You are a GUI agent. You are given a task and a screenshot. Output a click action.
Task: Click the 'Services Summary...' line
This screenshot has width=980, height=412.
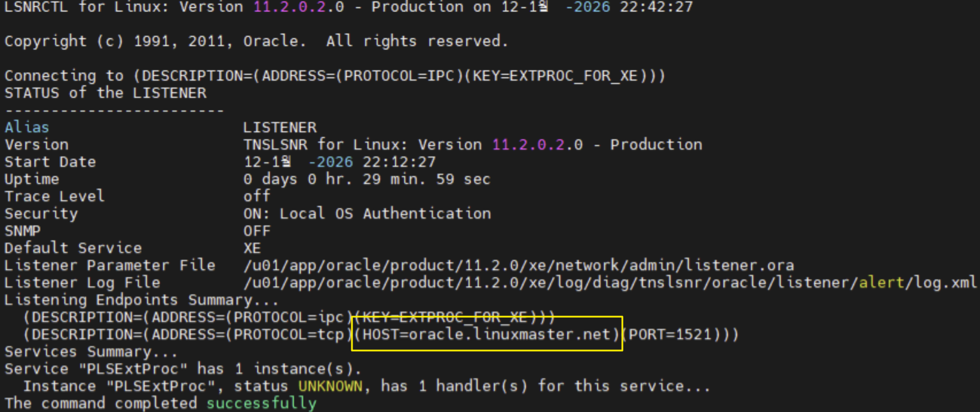91,352
